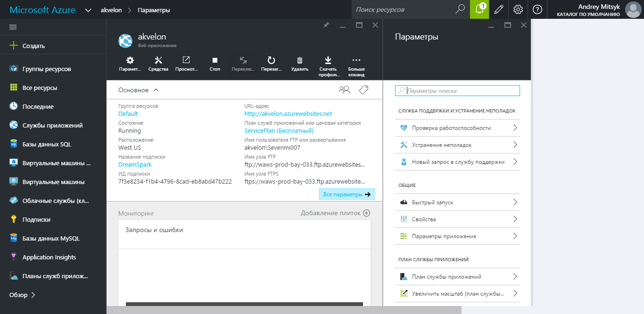Click the pencil edit icon in top bar
The width and height of the screenshot is (644, 314).
coord(499,9)
